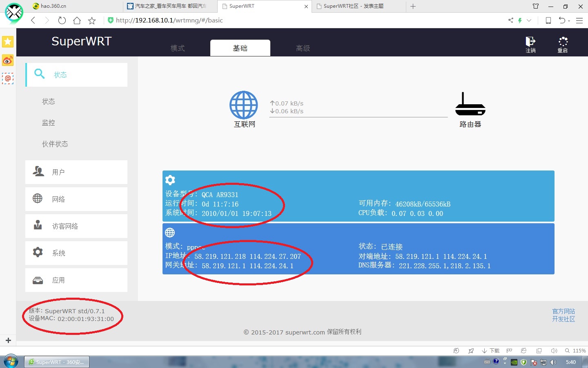Image resolution: width=588 pixels, height=368 pixels.
Task: Open the 应用 sidebar section
Action: pyautogui.click(x=76, y=280)
